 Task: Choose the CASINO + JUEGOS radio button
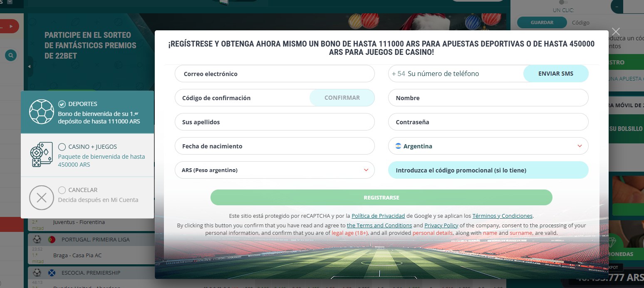[62, 147]
